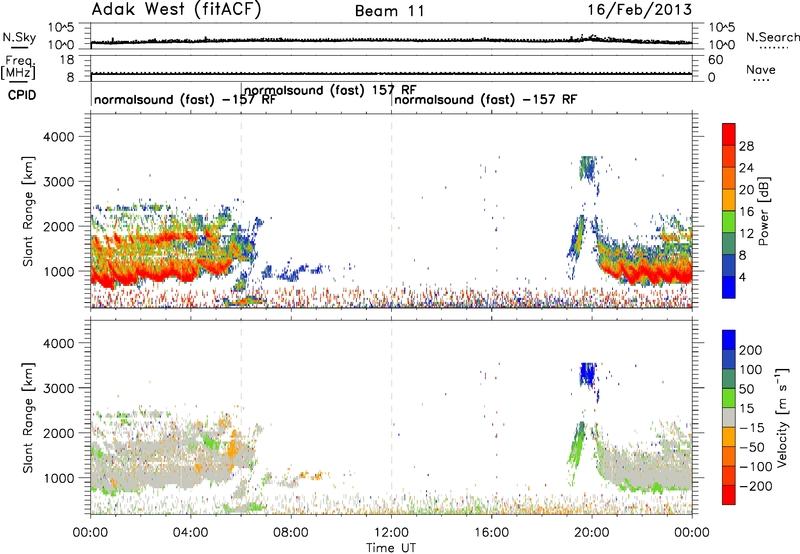This screenshot has width=800, height=554.
Task: Click the date "16/Feb/2013"
Action: click(x=640, y=10)
